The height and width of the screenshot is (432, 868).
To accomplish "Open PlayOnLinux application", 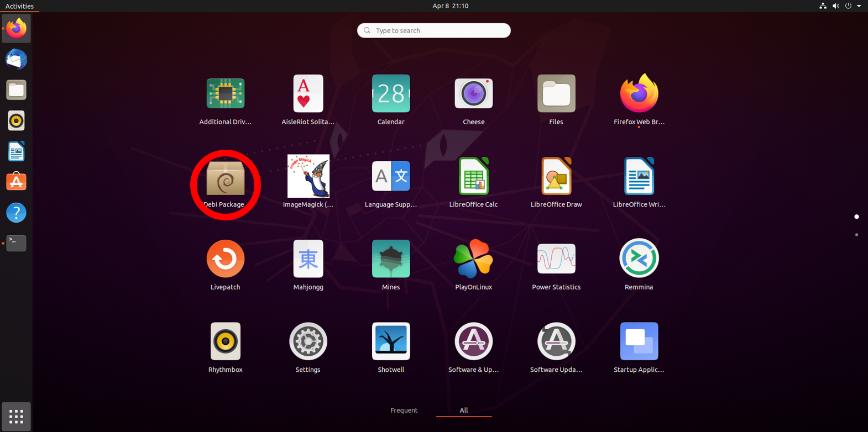I will click(x=473, y=259).
